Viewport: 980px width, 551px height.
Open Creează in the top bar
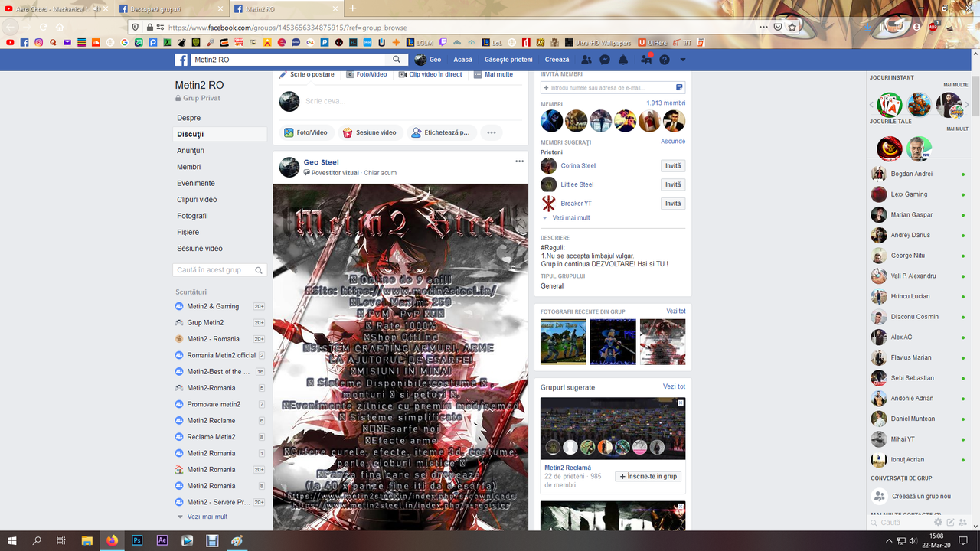(x=557, y=60)
